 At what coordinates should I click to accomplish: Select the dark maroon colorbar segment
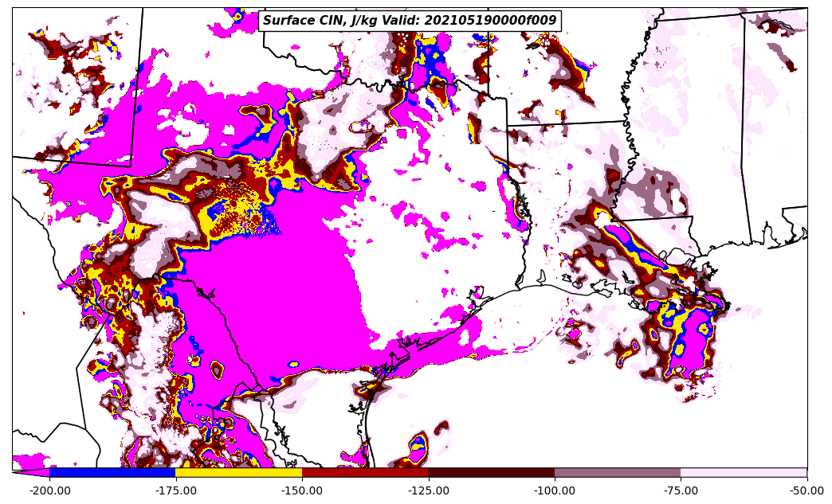point(491,472)
